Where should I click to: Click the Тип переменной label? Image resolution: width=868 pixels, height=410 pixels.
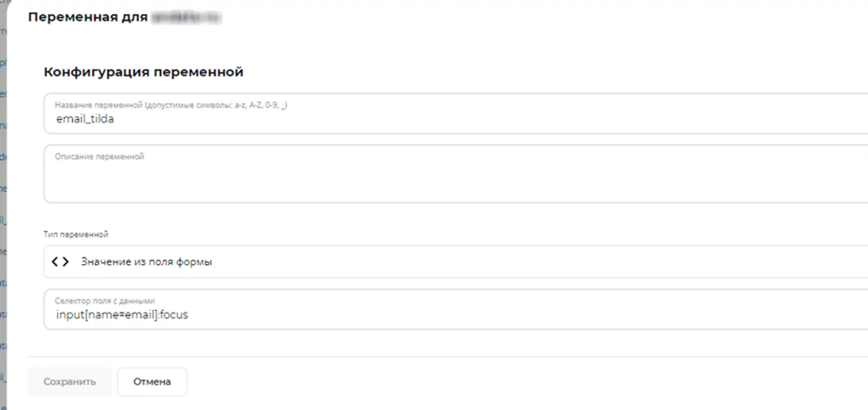click(76, 234)
